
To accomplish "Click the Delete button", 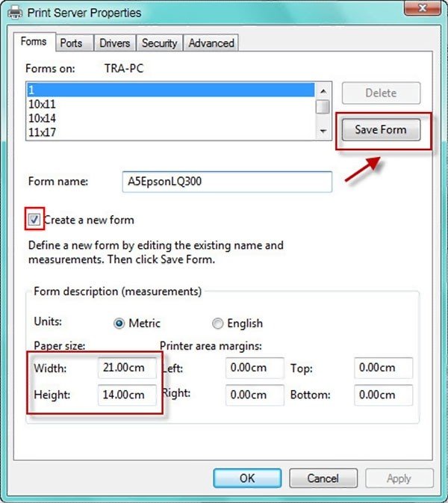I will point(381,93).
